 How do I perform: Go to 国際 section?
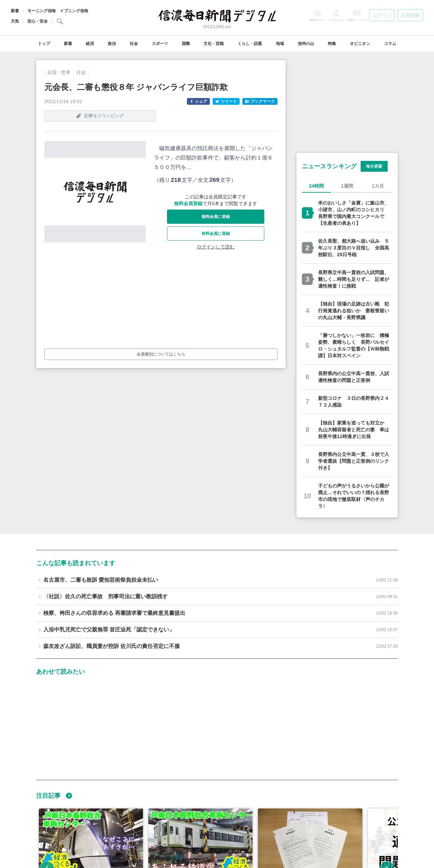coord(186,44)
